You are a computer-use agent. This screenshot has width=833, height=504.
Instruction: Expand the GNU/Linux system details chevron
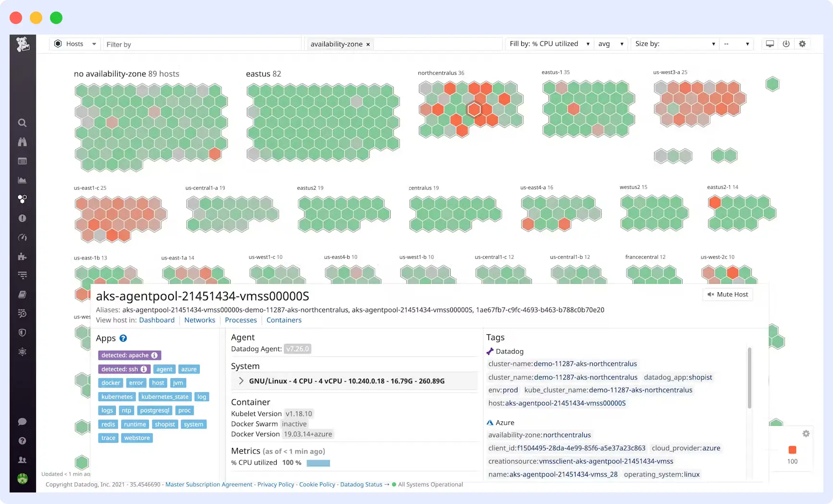241,381
